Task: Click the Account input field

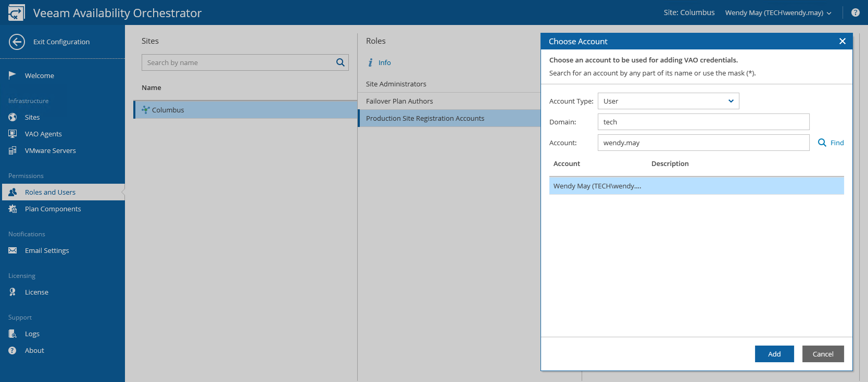Action: point(703,143)
